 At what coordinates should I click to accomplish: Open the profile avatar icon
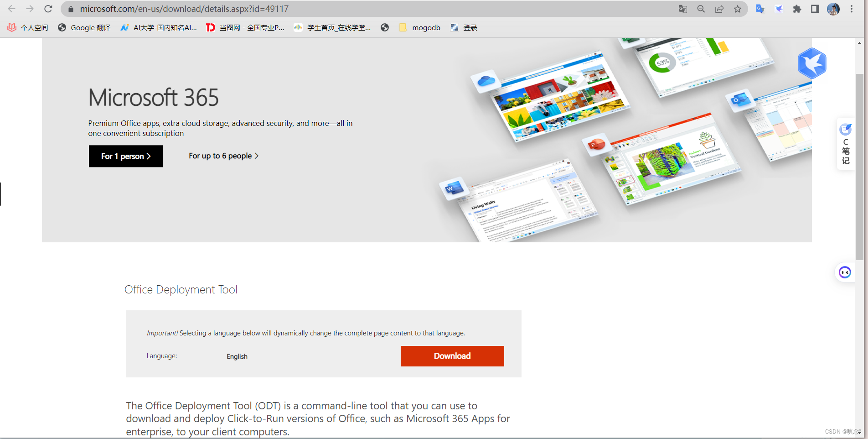tap(833, 9)
